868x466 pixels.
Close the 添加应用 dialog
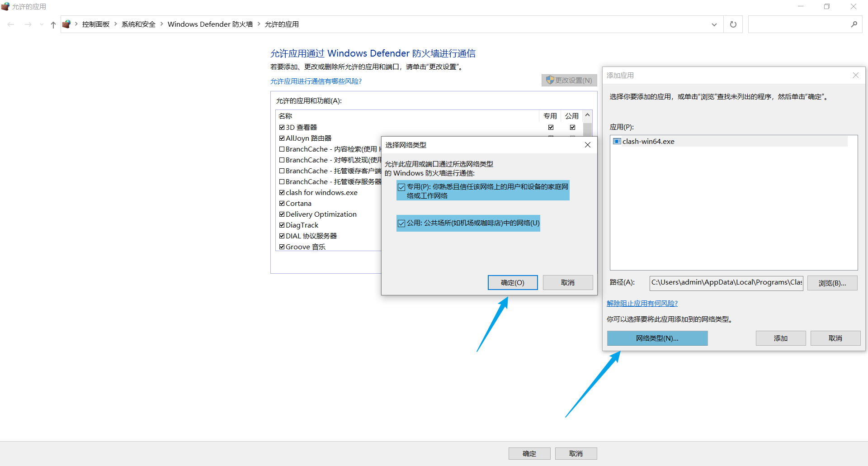(856, 76)
